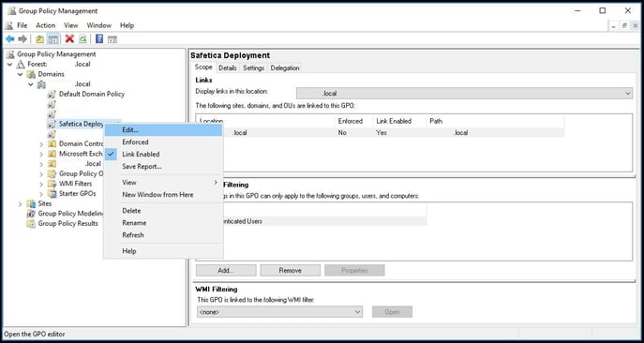Screen dimensions: 644x343
Task: Click the Remove button
Action: coord(290,271)
